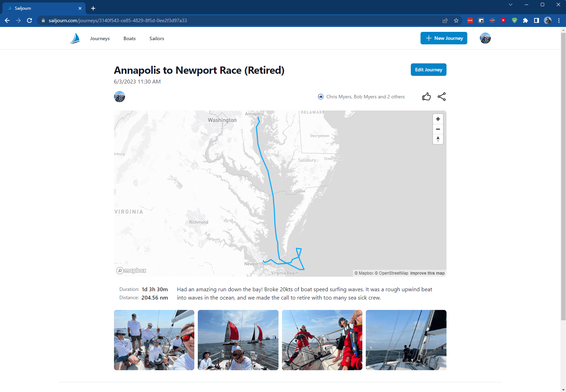Click the distance value 204.56 nm

click(154, 298)
